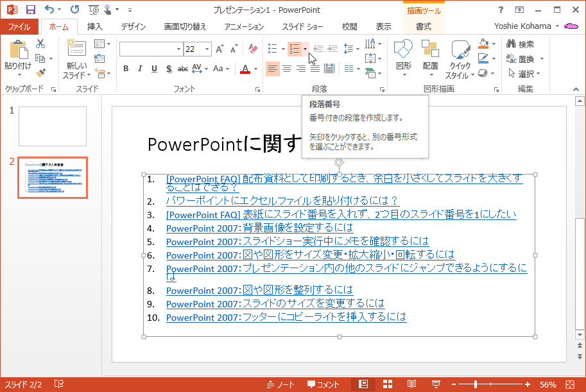Screen dimensions: 586x392
Task: Open the 配置 arrange menu
Action: point(430,58)
